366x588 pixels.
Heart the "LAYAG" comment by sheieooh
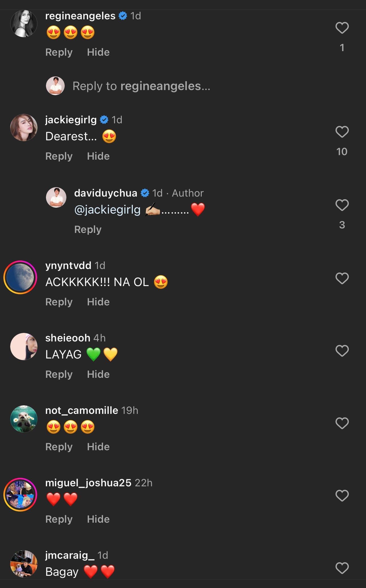[x=342, y=351]
